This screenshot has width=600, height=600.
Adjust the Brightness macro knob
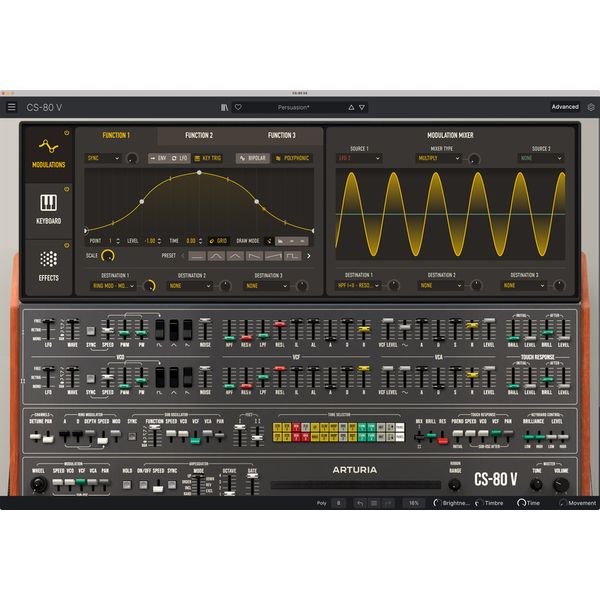[437, 503]
